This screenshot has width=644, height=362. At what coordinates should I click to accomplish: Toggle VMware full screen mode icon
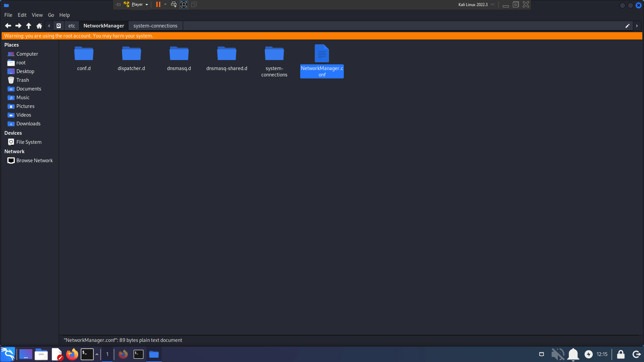(x=184, y=4)
